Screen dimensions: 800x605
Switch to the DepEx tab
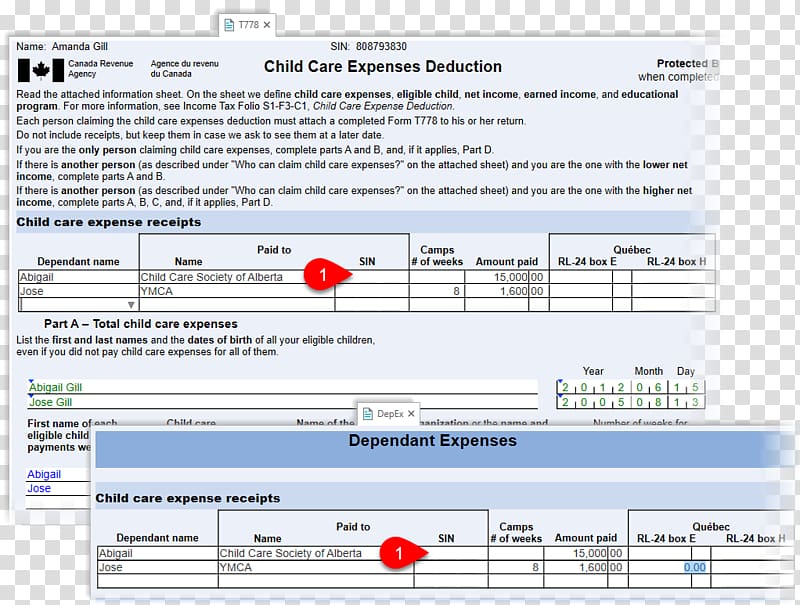[x=390, y=414]
